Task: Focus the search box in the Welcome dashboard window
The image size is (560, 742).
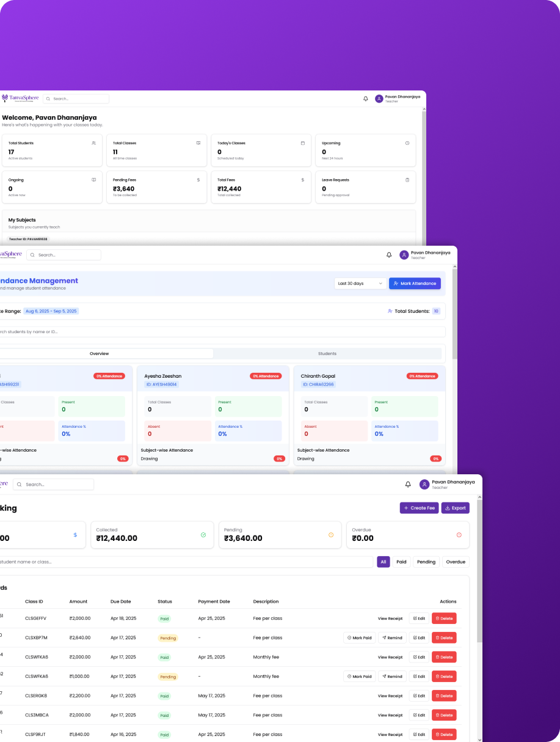Action: coord(76,98)
